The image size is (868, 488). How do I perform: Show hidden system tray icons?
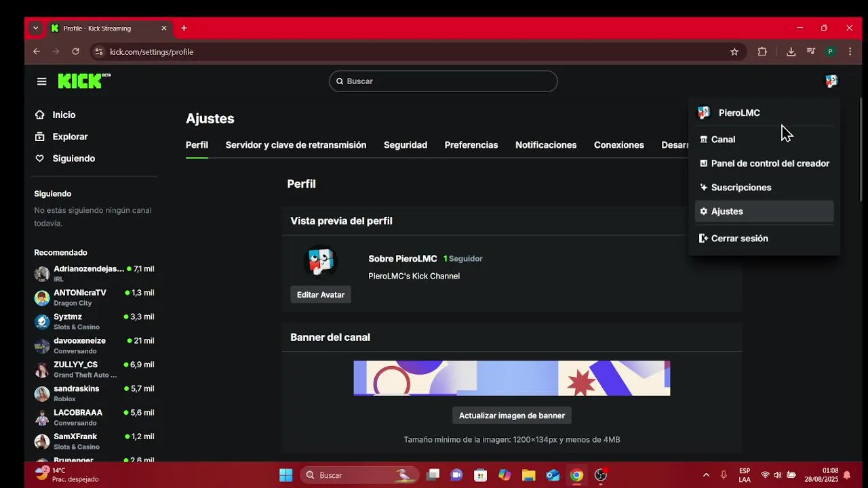[x=706, y=475]
